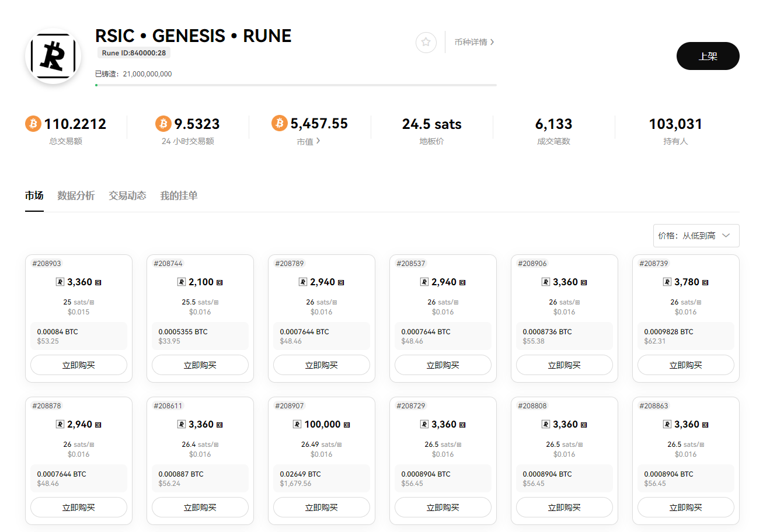This screenshot has height=532, width=763.
Task: Click the Rune ID:840000:28 badge
Action: 134,53
